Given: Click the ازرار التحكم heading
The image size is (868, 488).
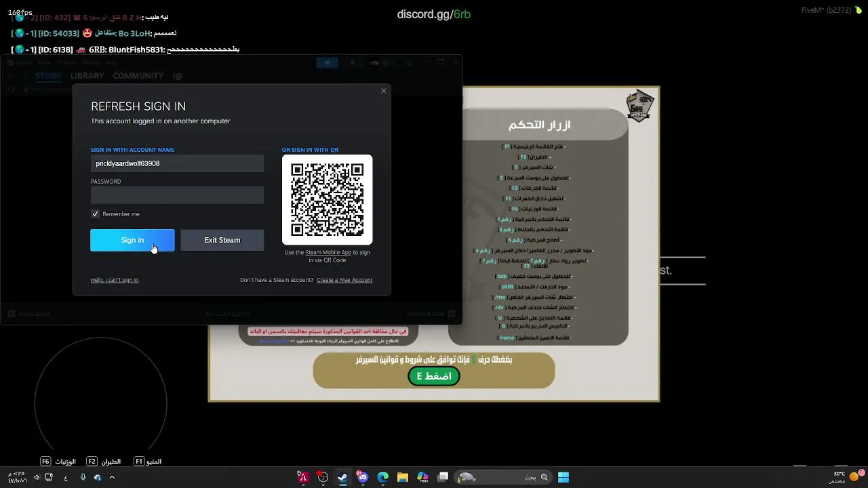Looking at the screenshot, I should pos(540,125).
